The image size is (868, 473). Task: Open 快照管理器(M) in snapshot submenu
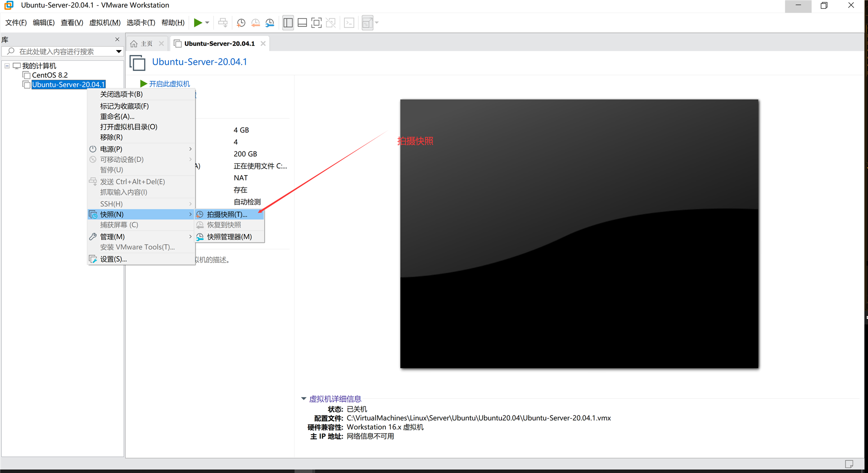coord(230,236)
